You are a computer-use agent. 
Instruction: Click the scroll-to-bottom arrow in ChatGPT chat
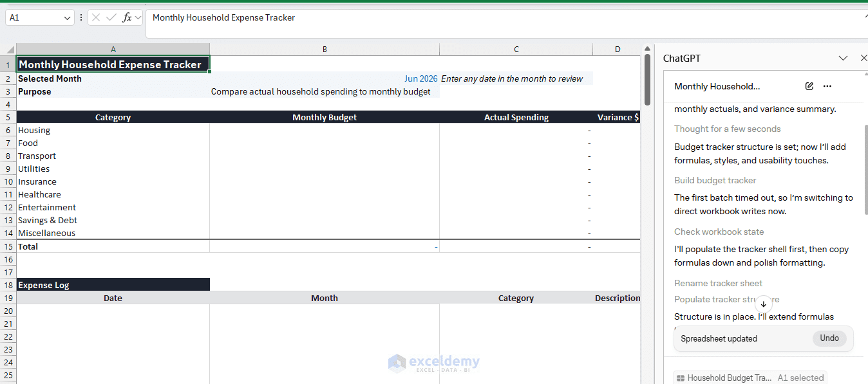pos(764,304)
